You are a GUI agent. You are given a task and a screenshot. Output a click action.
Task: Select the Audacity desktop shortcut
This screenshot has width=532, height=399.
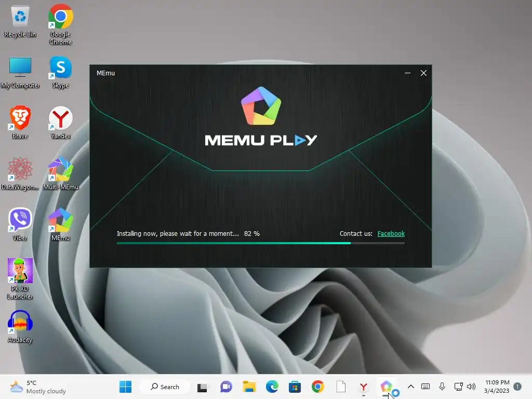(x=20, y=326)
